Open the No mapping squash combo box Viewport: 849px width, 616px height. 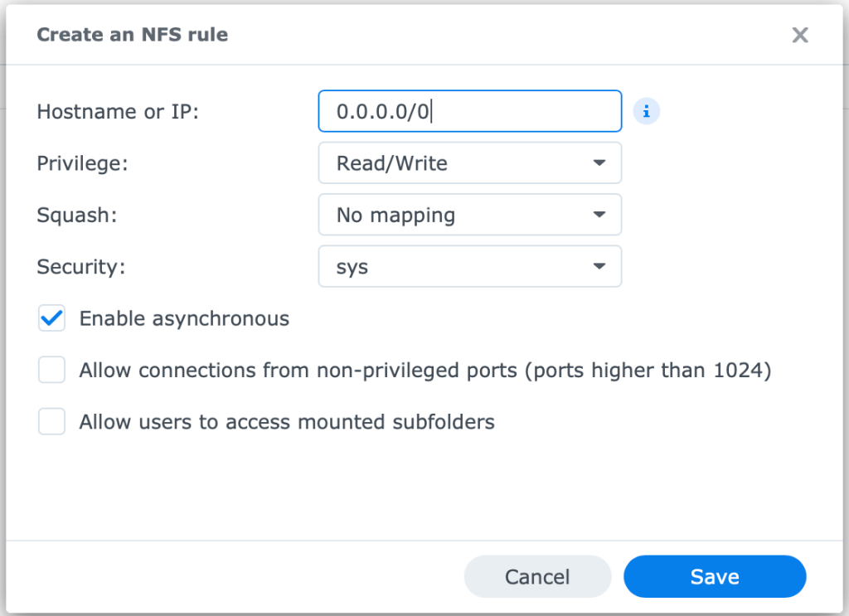coord(469,216)
